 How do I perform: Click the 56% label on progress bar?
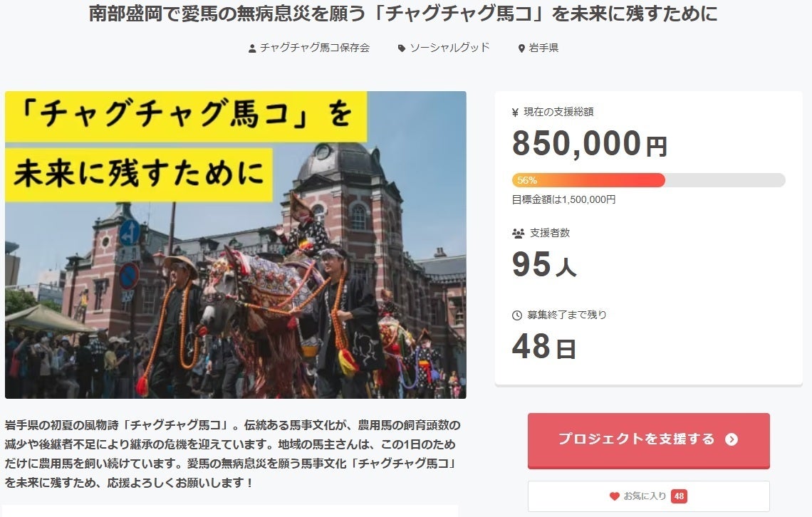tap(528, 180)
